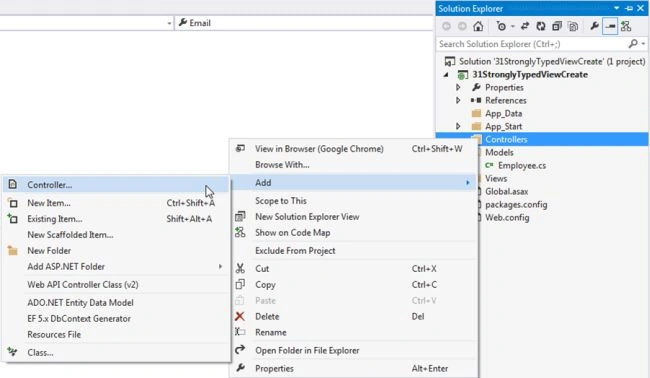
Task: Click Sync with Active Document arrows icon
Action: [525, 27]
